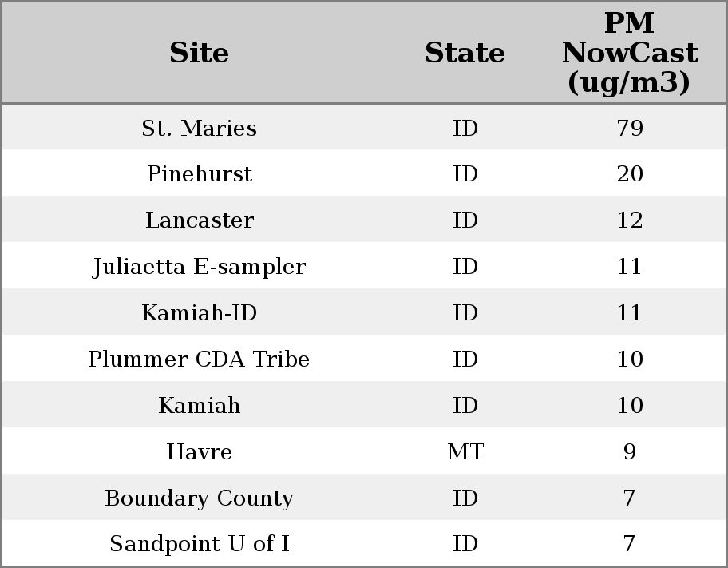Click the ID state cell for St. Maries

(465, 129)
